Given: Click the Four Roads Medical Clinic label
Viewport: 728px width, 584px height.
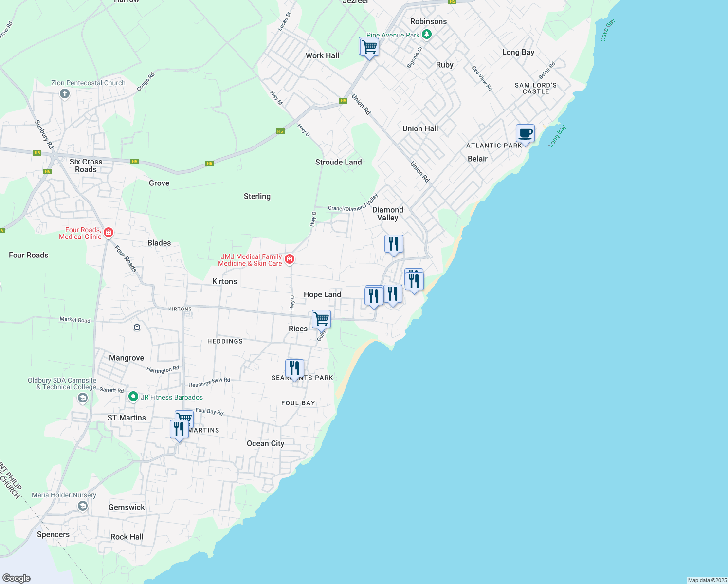Looking at the screenshot, I should pyautogui.click(x=80, y=233).
